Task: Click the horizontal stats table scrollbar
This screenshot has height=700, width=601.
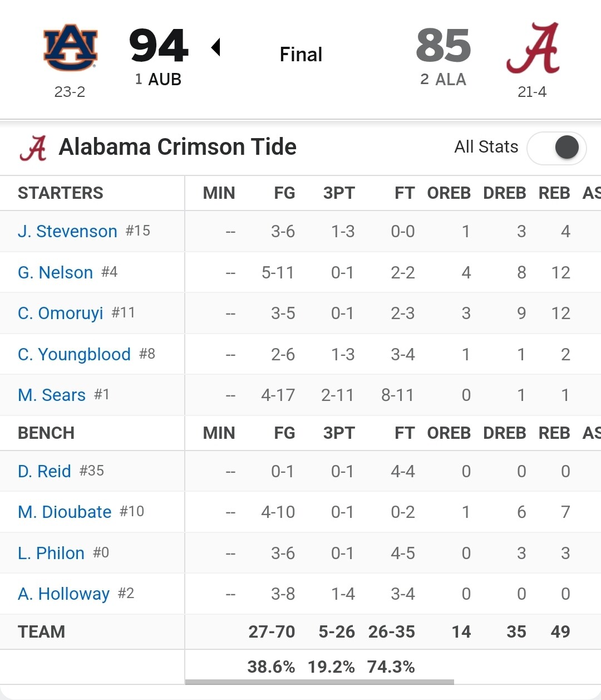Action: [319, 682]
